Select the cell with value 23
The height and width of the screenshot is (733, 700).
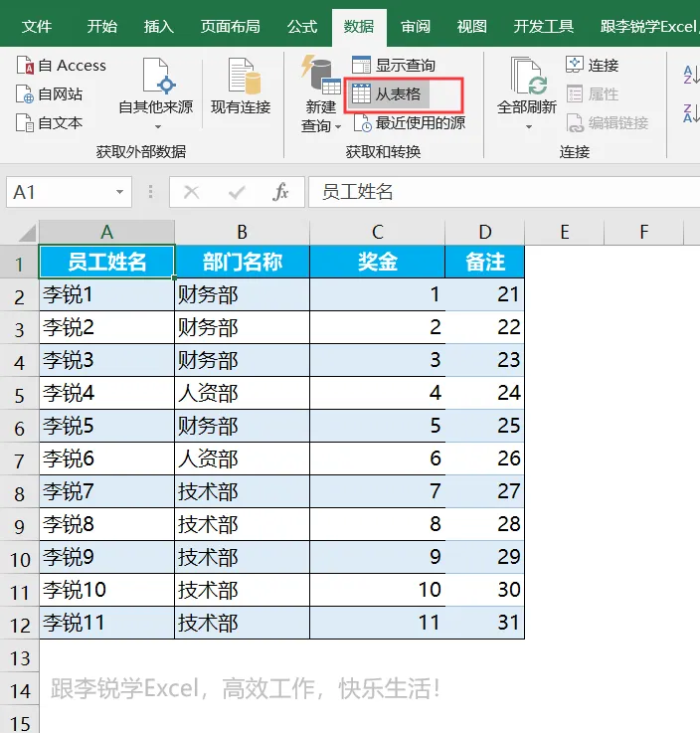point(485,360)
